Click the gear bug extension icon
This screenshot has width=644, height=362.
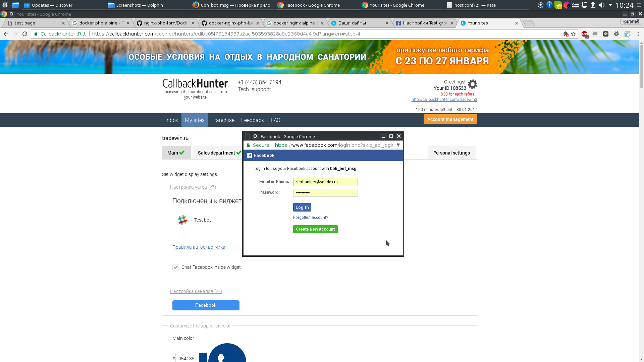[x=616, y=34]
